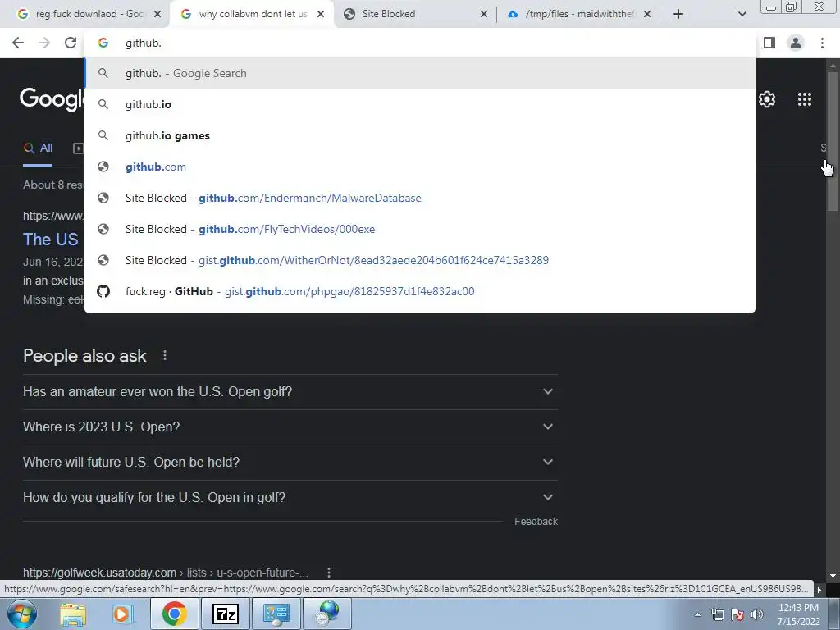Open a new tab with plus button
The image size is (840, 630).
pyautogui.click(x=678, y=14)
